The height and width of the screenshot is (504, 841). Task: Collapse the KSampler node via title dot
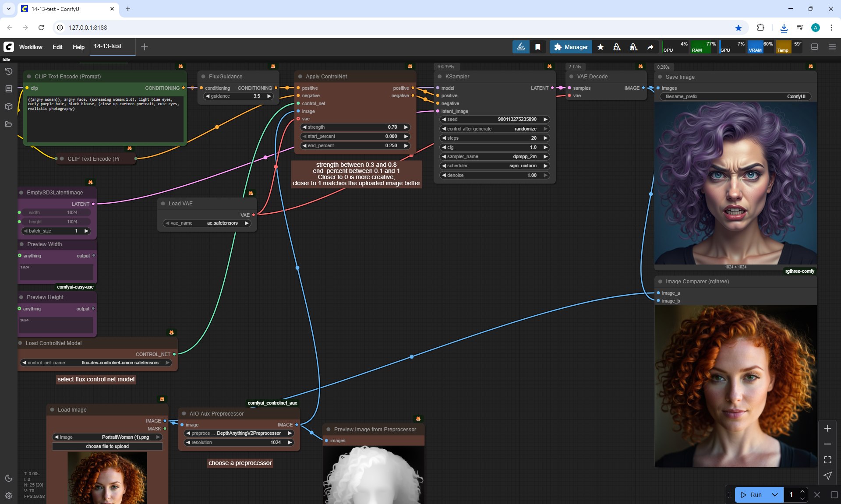pyautogui.click(x=440, y=77)
